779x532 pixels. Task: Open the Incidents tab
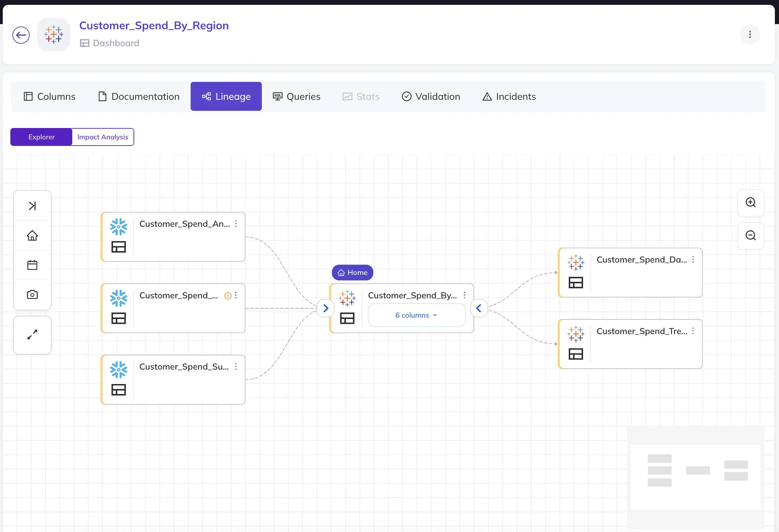click(x=509, y=96)
